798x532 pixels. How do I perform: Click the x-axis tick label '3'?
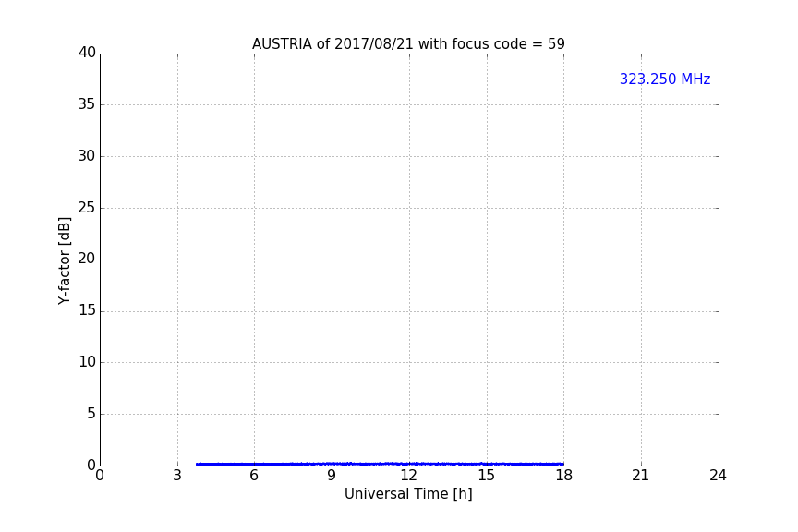click(x=177, y=476)
